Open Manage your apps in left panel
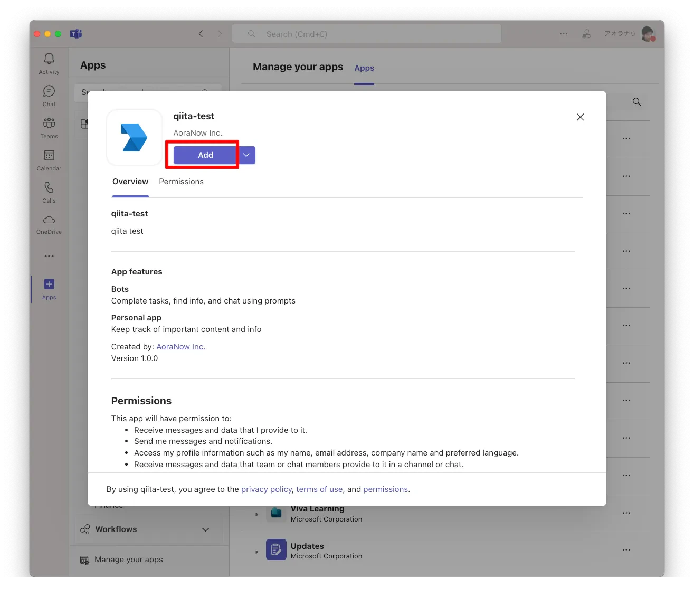The width and height of the screenshot is (694, 616). 121,560
